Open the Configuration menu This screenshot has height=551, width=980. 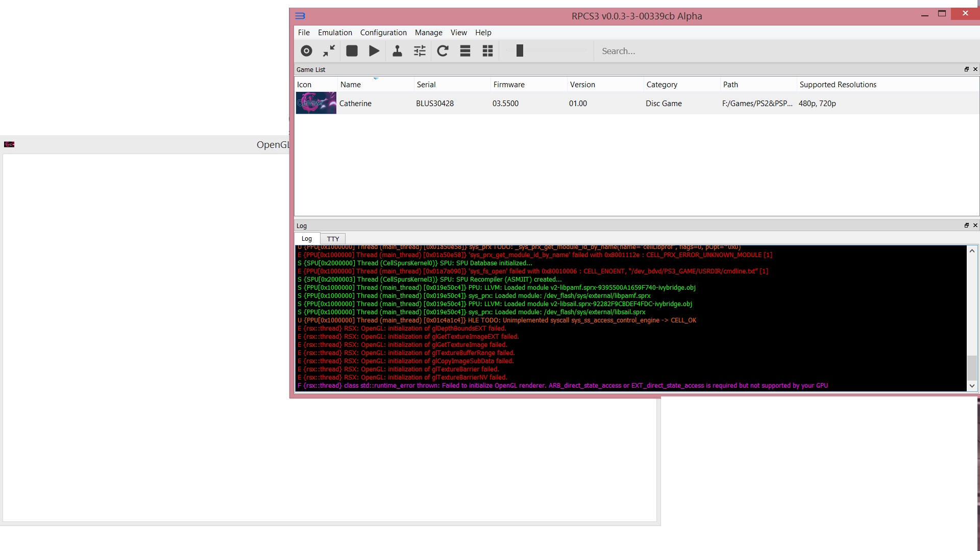383,33
